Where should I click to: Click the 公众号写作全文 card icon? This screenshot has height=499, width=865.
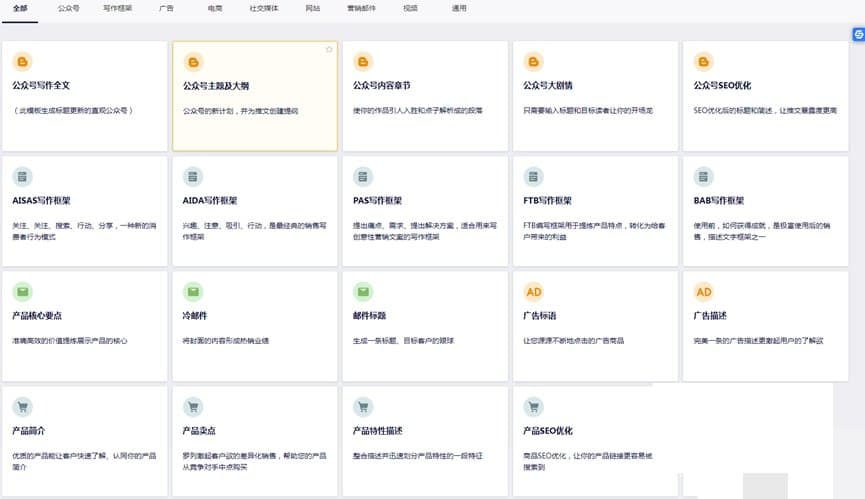23,62
